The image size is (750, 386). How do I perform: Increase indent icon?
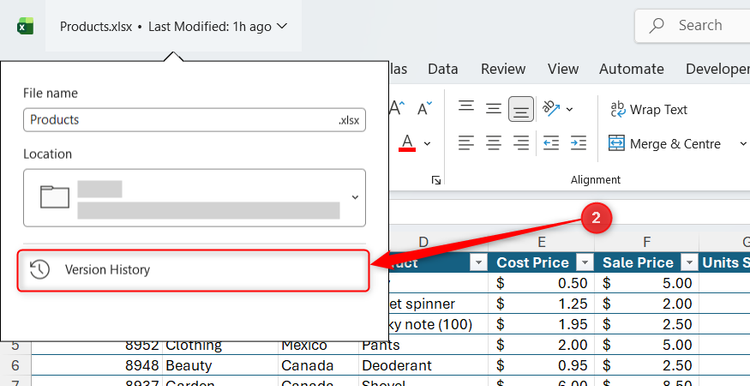point(578,143)
